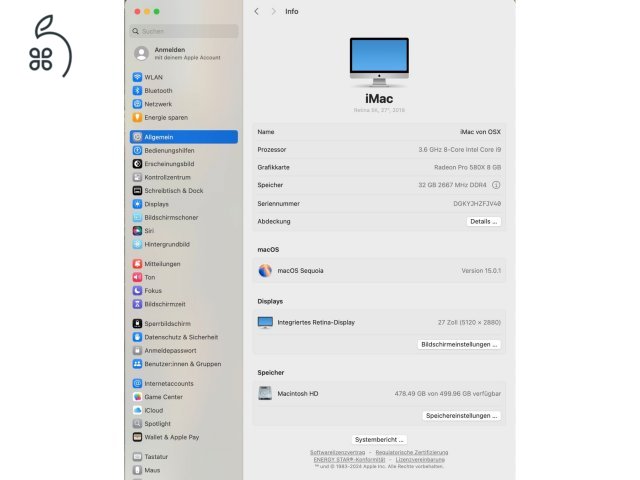This screenshot has height=480, width=640.
Task: Click the macOS Sequoia logo icon
Action: click(265, 271)
